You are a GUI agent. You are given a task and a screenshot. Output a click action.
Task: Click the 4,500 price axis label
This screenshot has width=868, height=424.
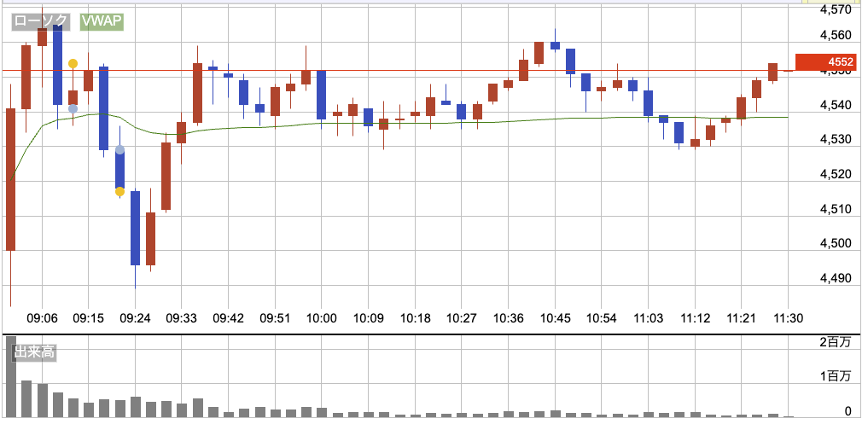coord(834,244)
